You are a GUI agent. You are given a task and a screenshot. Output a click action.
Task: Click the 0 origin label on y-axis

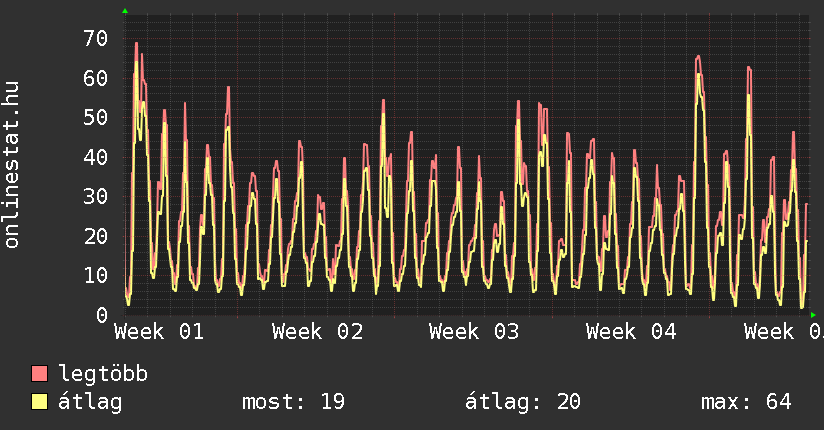click(101, 315)
